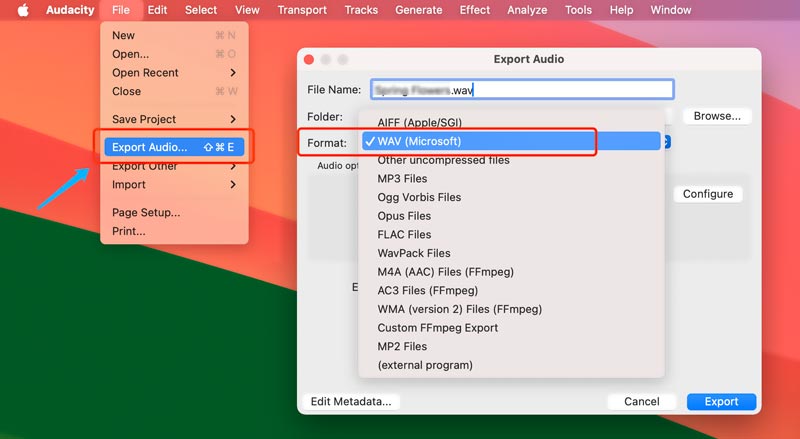Choose Page Setup... in File menu

click(174, 212)
